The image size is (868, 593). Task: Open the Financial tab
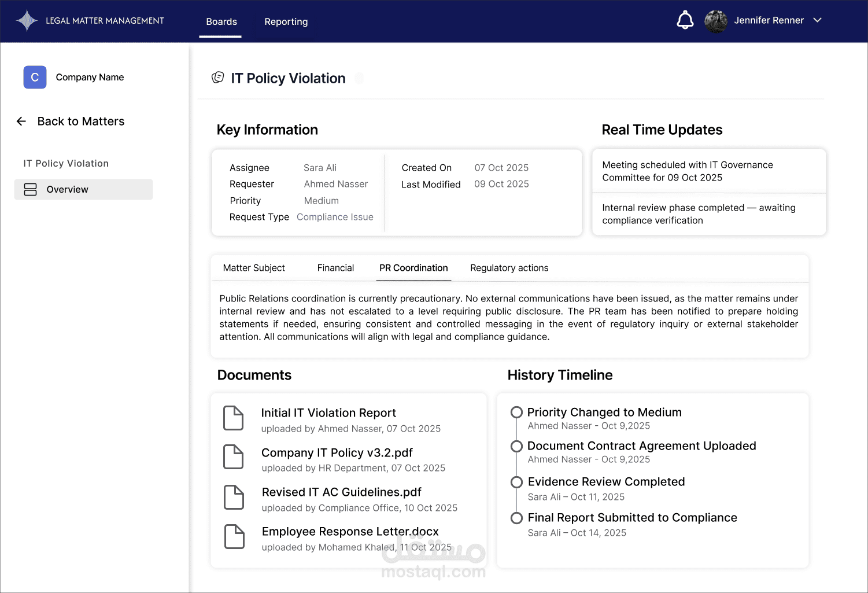(x=335, y=268)
